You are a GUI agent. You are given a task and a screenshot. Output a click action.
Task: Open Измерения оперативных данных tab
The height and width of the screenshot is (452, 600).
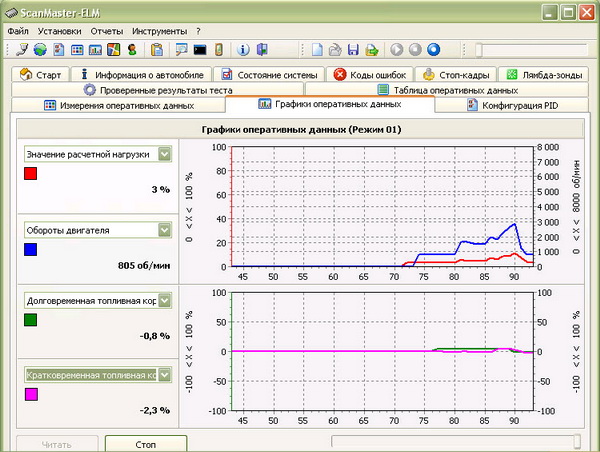pos(119,105)
